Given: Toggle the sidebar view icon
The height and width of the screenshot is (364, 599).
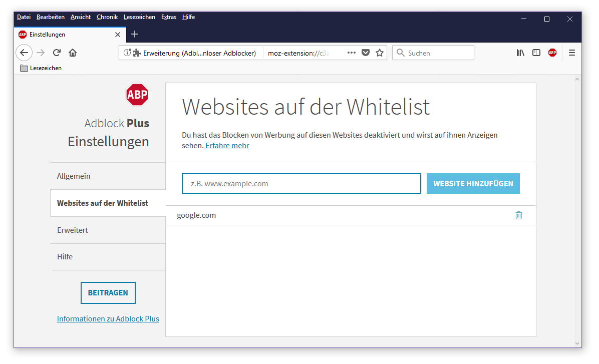Looking at the screenshot, I should [536, 53].
